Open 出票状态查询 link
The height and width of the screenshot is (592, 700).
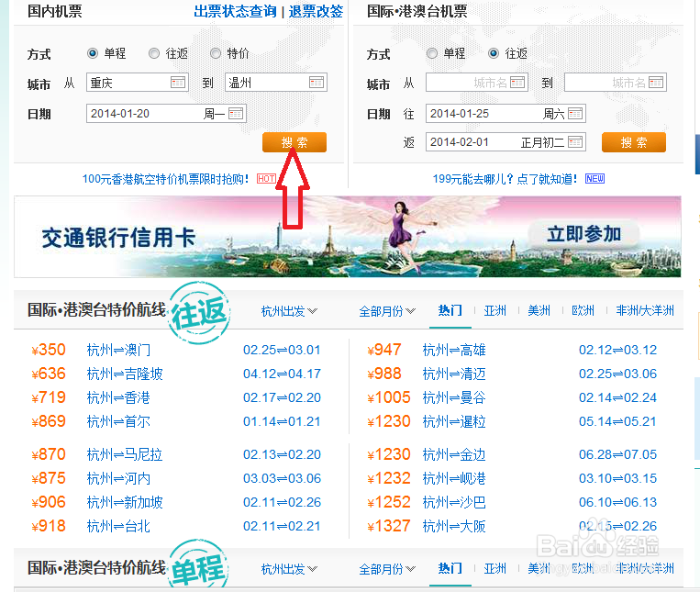click(235, 11)
